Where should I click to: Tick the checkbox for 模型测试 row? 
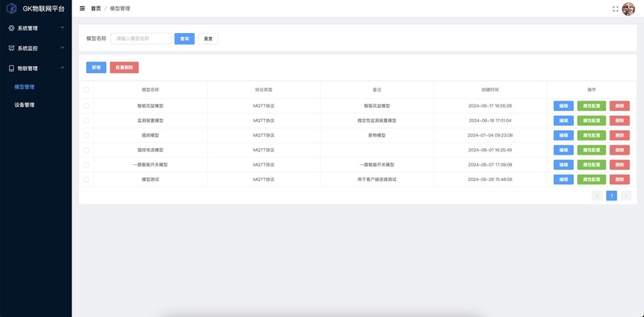(x=86, y=179)
